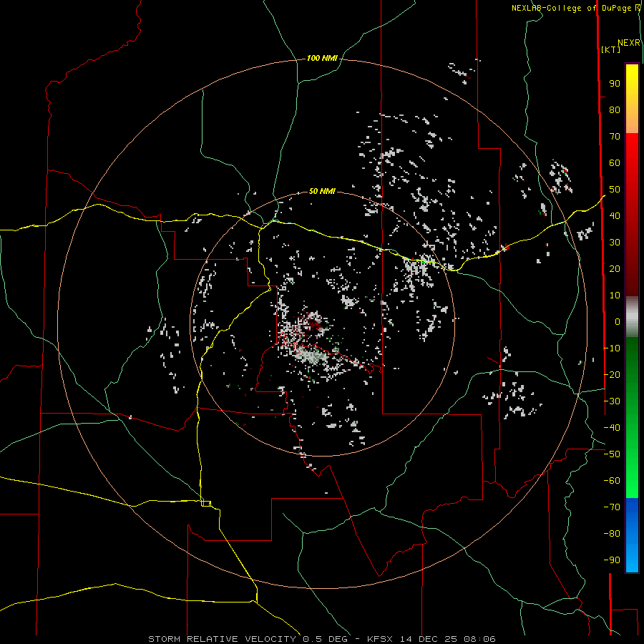
Task: Click the KFSX radar site identifier
Action: click(x=379, y=639)
